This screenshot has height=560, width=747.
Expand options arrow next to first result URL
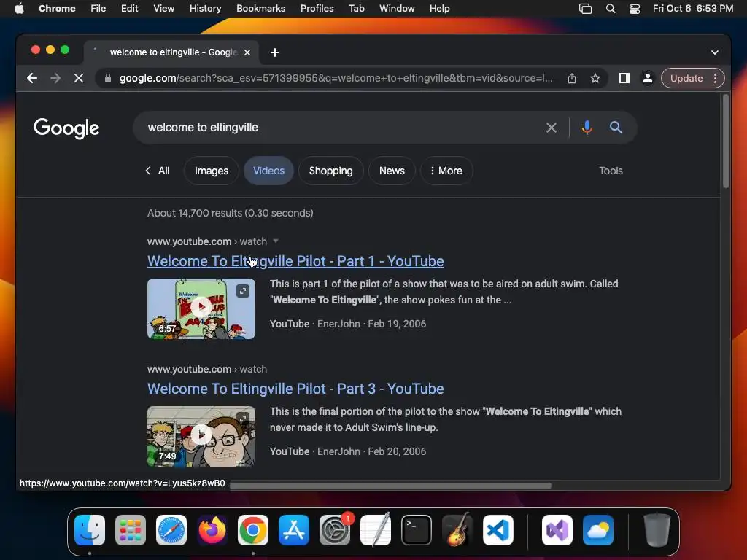coord(275,241)
